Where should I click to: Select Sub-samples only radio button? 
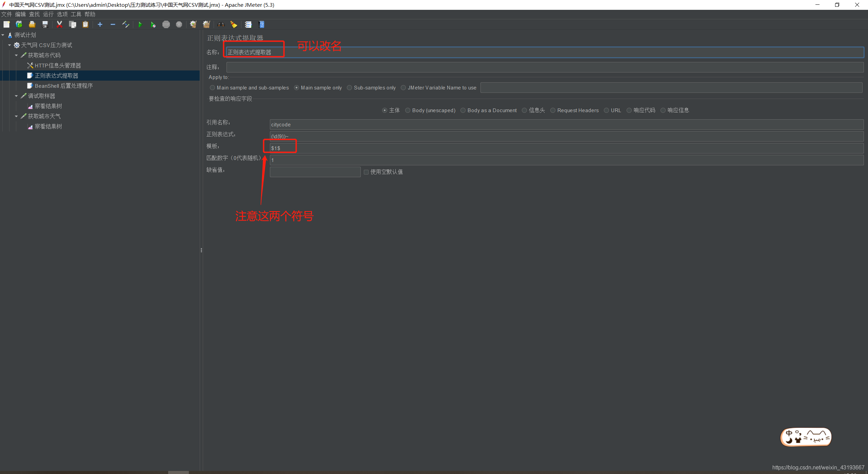pyautogui.click(x=349, y=88)
